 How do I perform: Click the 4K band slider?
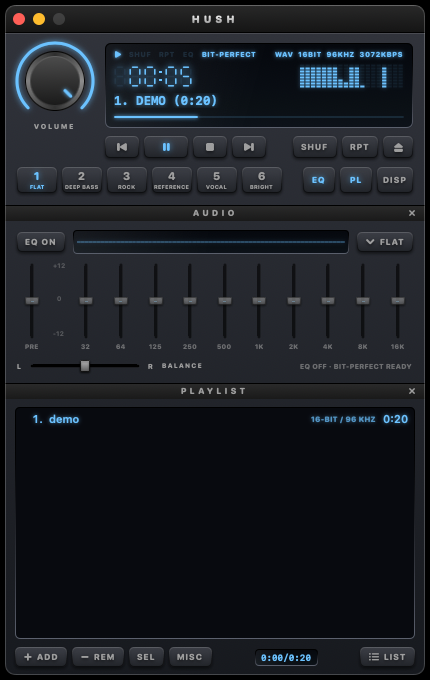[328, 301]
